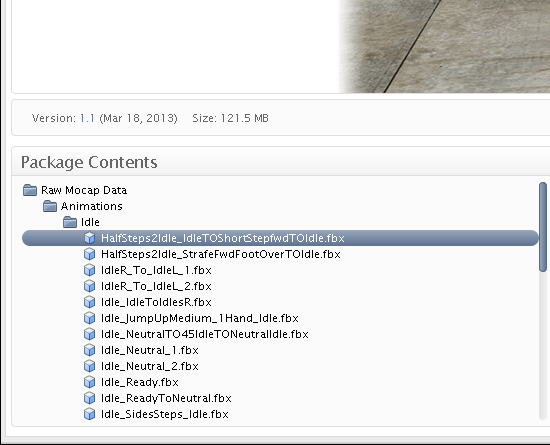Click the Idle folder icon
The width and height of the screenshot is (550, 445).
pos(70,222)
